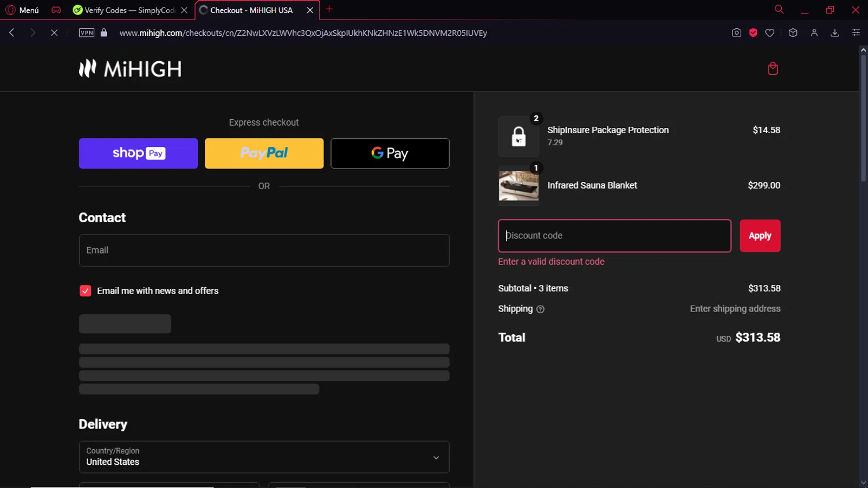
Task: Click the $14.58 price
Action: click(x=766, y=130)
